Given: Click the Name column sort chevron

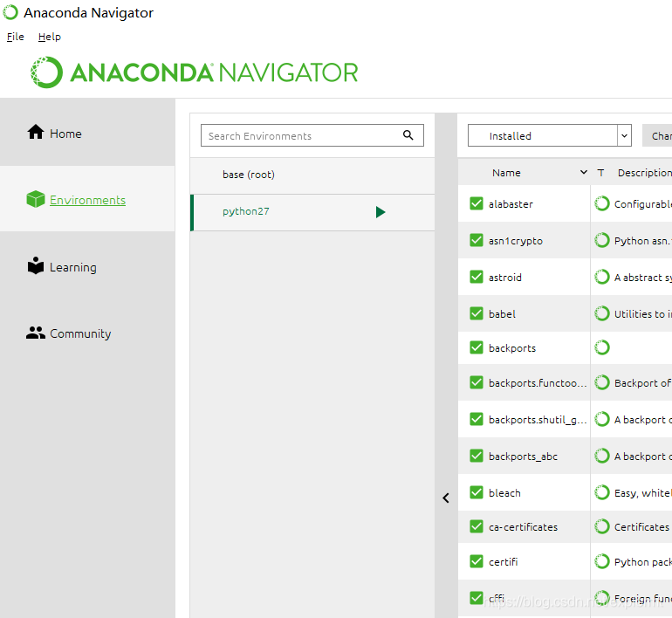Looking at the screenshot, I should (583, 172).
